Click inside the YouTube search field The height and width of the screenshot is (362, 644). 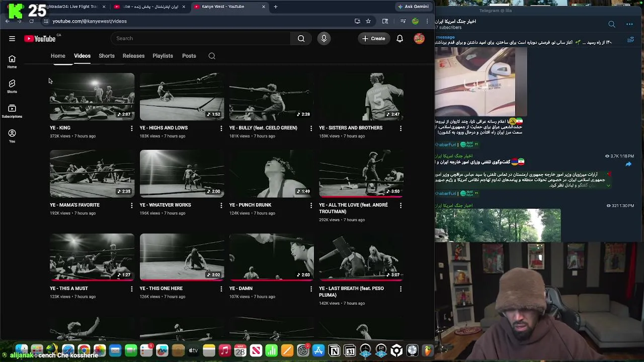200,38
